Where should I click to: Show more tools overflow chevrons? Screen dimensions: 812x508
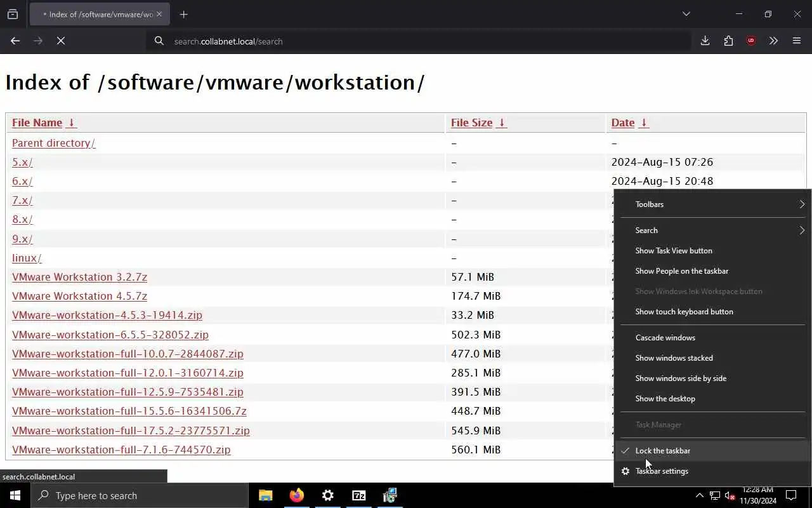pyautogui.click(x=773, y=41)
